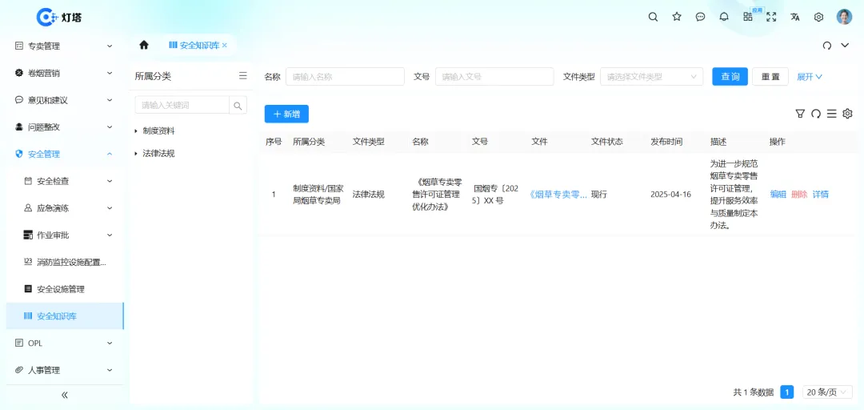Expand the 法律法规 tree node
Screen dimensions: 864x410
click(136, 154)
